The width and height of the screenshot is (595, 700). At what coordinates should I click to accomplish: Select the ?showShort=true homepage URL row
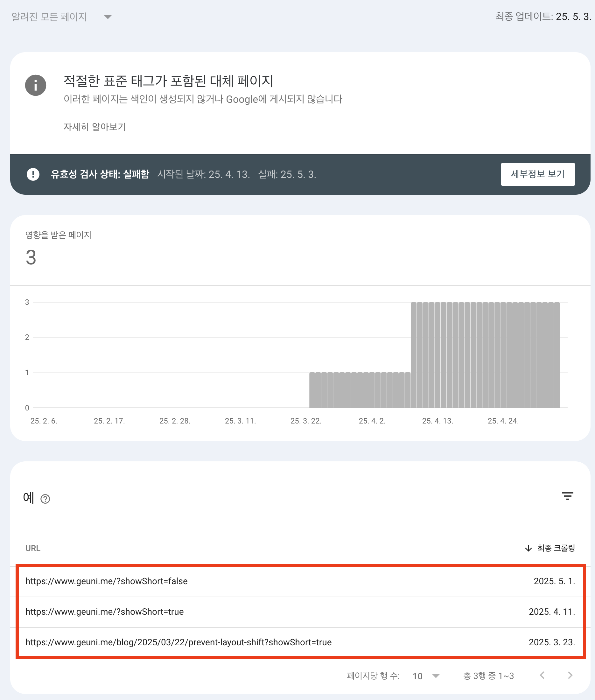(x=300, y=611)
